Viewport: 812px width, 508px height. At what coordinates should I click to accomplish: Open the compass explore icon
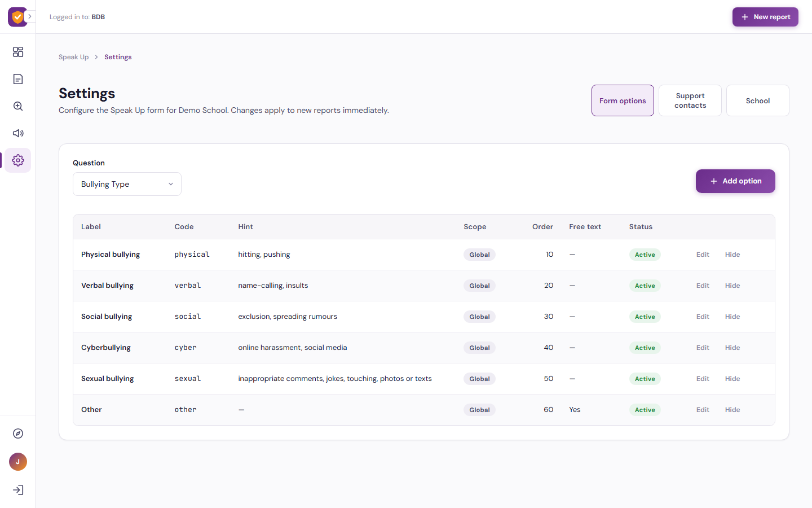[x=18, y=433]
